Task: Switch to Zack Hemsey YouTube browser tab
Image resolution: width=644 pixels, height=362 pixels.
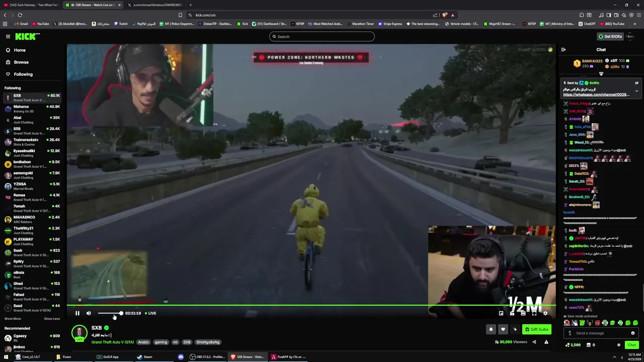Action: coord(32,5)
